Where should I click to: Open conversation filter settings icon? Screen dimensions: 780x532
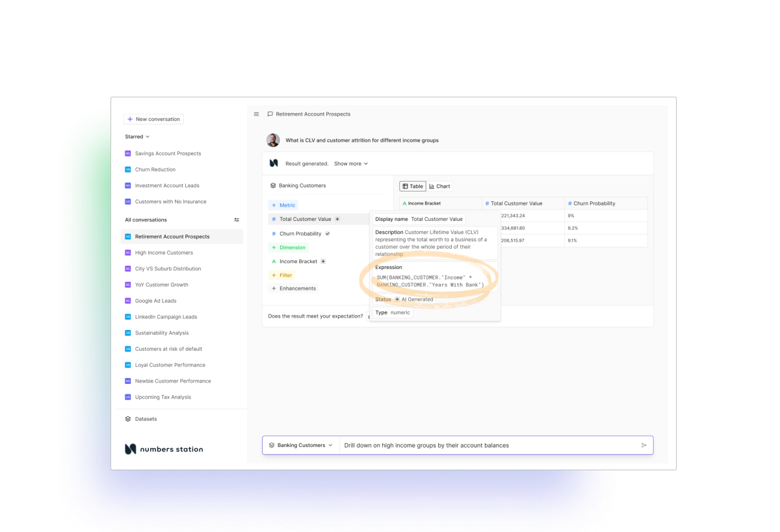pyautogui.click(x=237, y=220)
